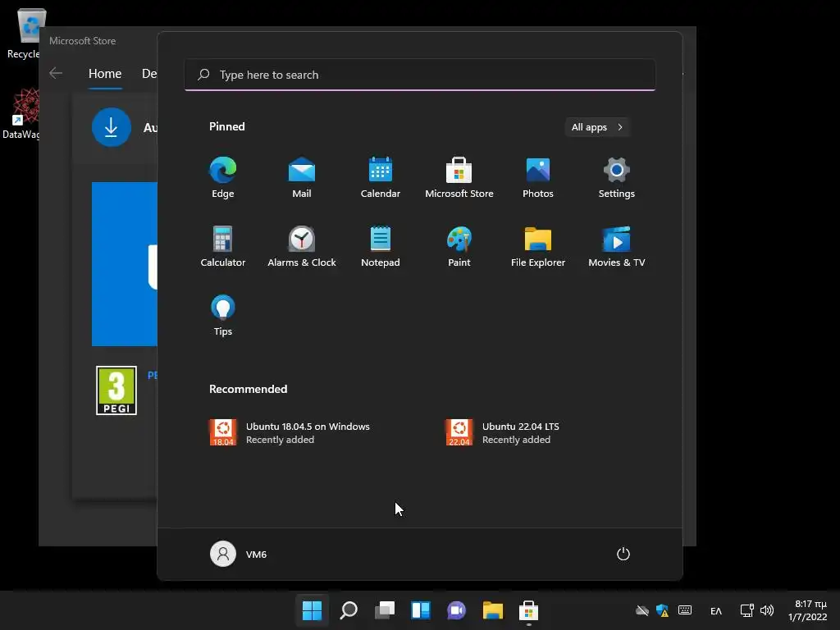Switch to Microsoft Store on the taskbar

click(x=529, y=610)
